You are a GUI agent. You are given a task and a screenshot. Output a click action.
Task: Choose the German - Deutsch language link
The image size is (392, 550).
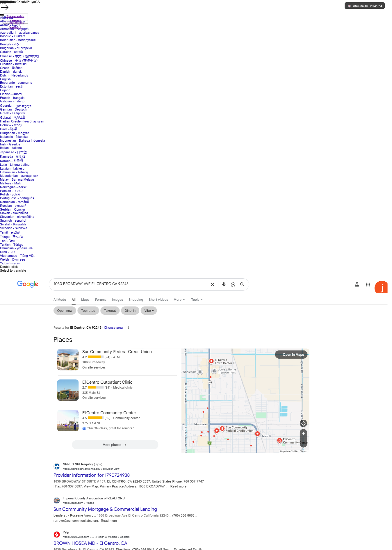point(13,109)
